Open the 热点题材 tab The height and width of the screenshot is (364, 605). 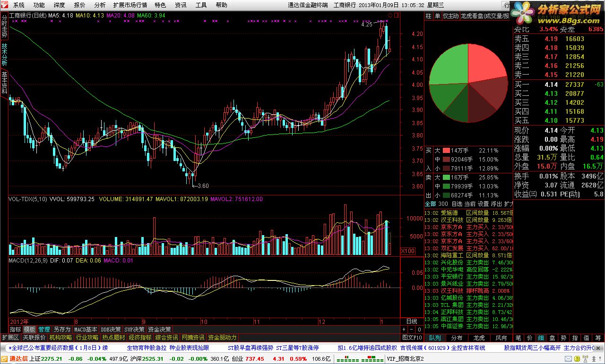113,338
